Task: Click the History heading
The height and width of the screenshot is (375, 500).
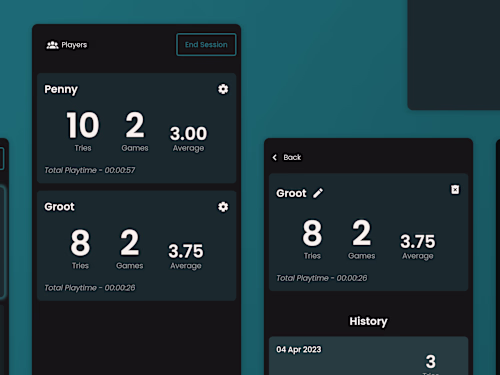Action: 368,321
